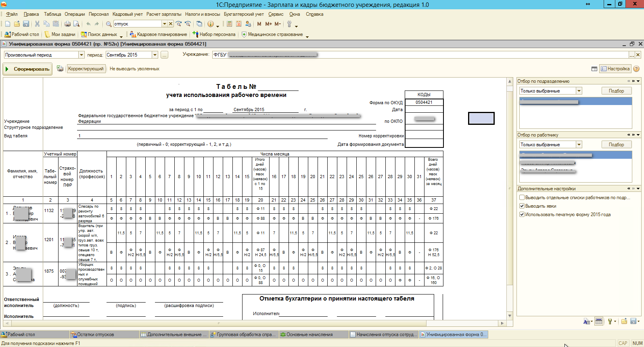Toggle the Корректирующий button
Image resolution: width=644 pixels, height=347 pixels.
pyautogui.click(x=86, y=69)
